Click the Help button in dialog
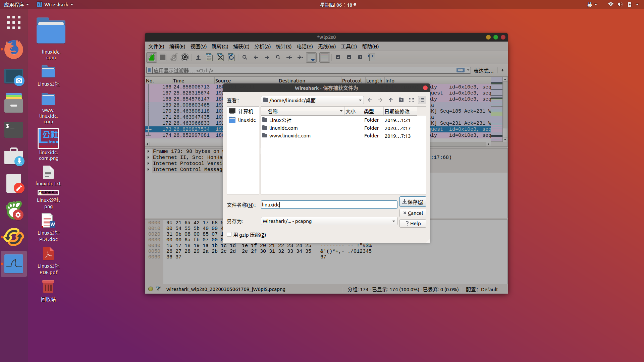Image resolution: width=644 pixels, height=362 pixels. [413, 223]
